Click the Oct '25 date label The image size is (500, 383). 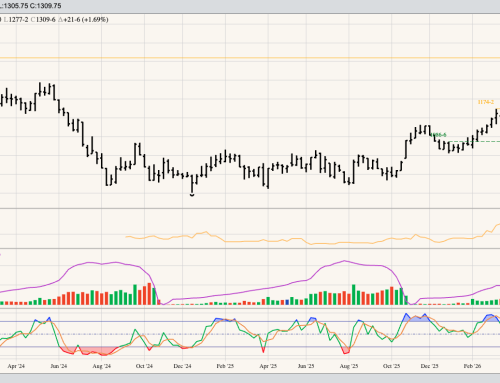click(x=392, y=366)
